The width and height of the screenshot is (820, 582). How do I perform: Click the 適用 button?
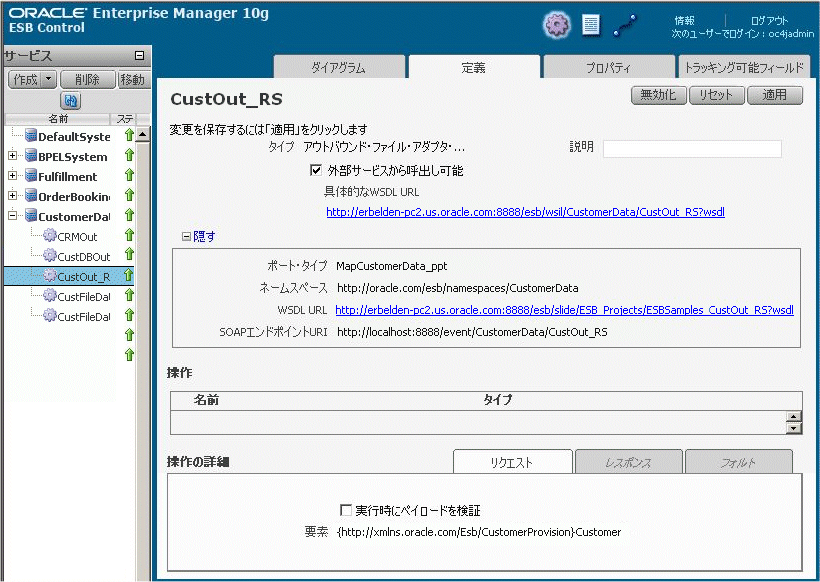(775, 95)
